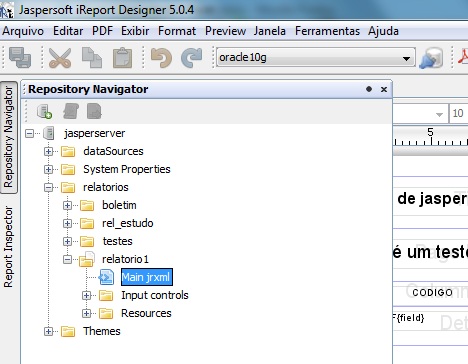
Task: Collapse the relatorios folder node
Action: (x=48, y=188)
